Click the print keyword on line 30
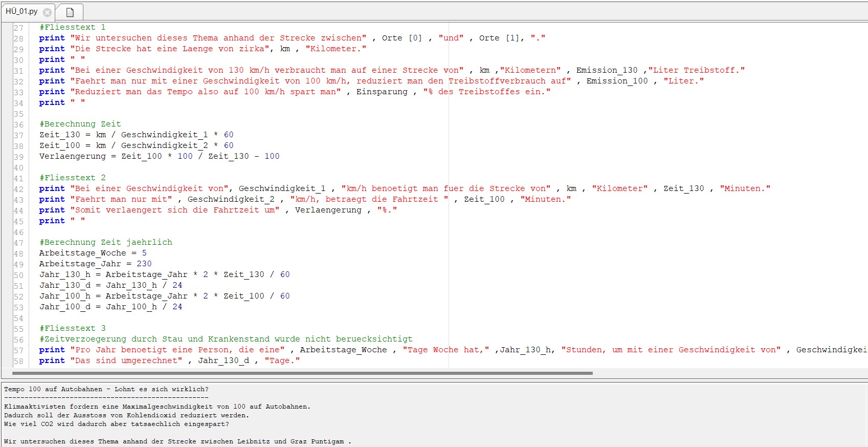Image resolution: width=868 pixels, height=447 pixels. [x=52, y=59]
